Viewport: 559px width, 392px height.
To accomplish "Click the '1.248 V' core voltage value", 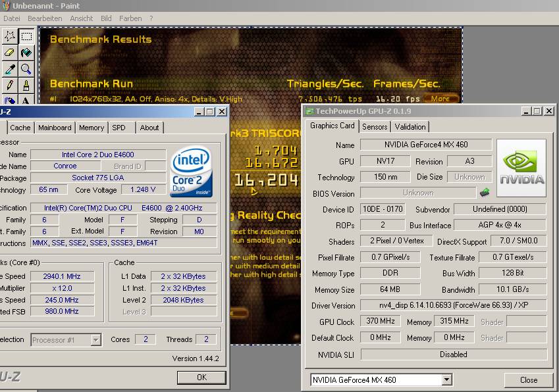I will point(143,189).
